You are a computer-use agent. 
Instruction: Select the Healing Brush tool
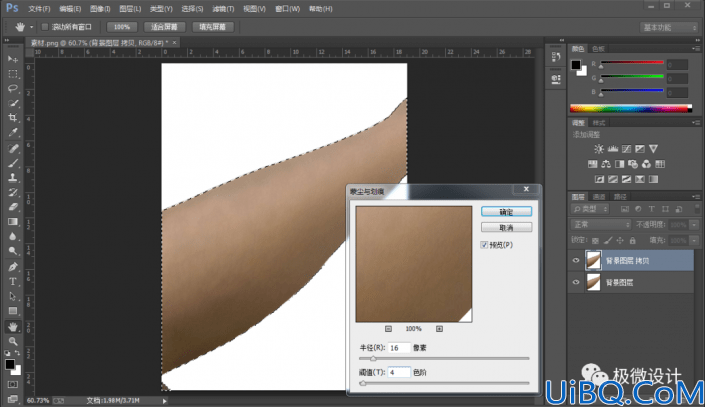point(13,148)
